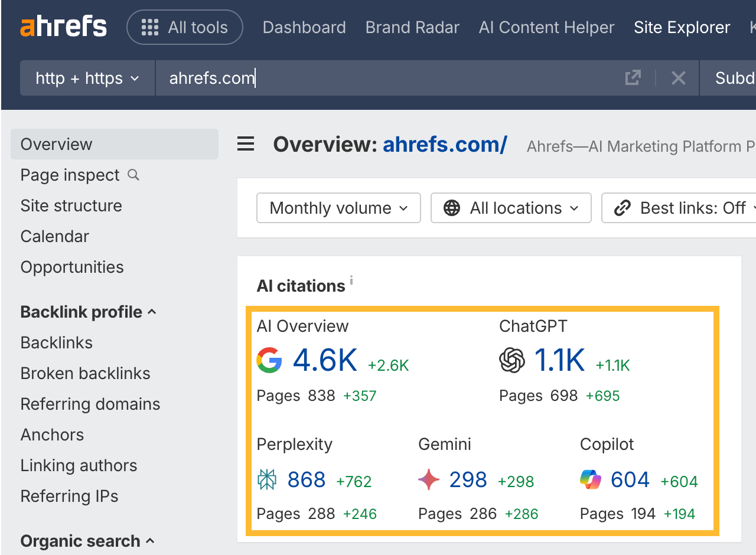This screenshot has height=555, width=756.
Task: Click the ahrefs logo
Action: point(63,26)
